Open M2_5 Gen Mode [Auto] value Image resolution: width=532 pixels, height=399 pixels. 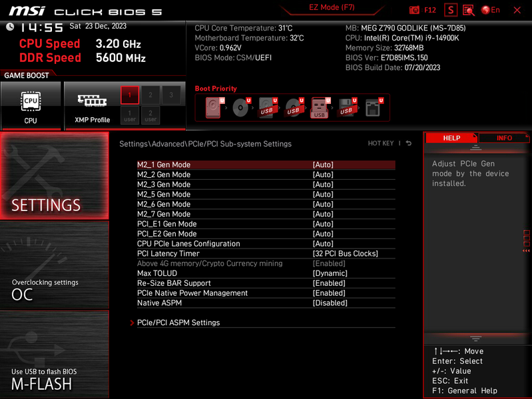(323, 194)
